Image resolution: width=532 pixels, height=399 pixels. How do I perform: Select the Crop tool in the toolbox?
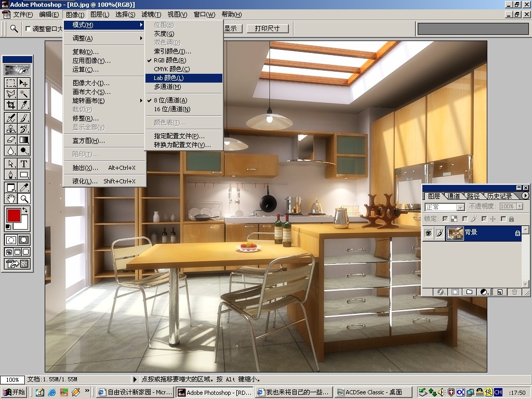coord(11,105)
